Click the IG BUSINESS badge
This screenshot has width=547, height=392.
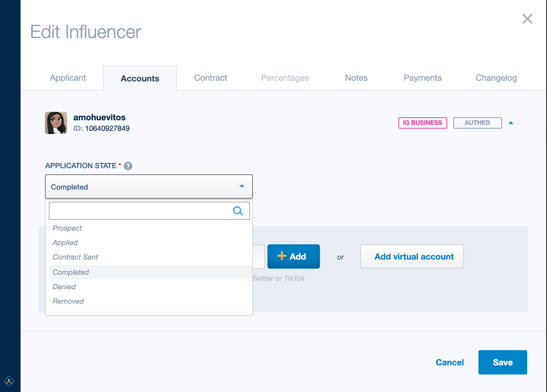pyautogui.click(x=422, y=123)
